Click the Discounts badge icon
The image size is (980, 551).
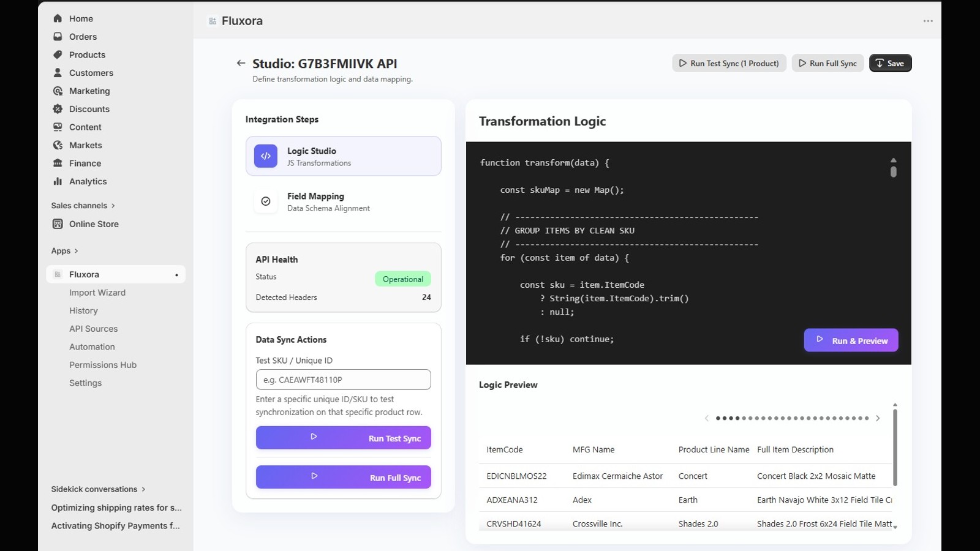(58, 109)
